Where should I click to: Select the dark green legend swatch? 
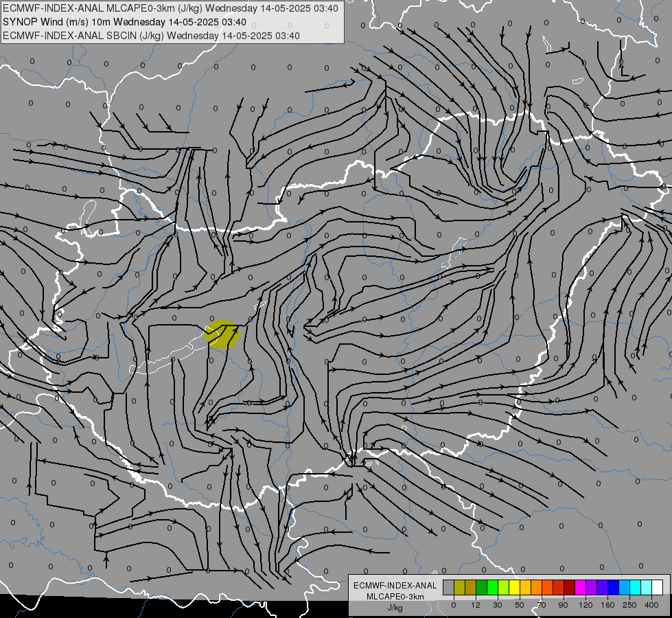click(482, 587)
